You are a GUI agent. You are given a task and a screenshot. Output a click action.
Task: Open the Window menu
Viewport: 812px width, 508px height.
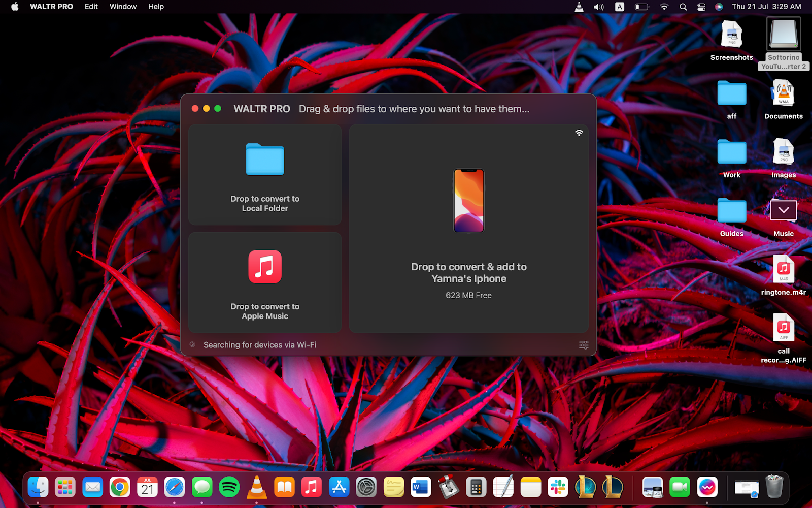(x=123, y=7)
